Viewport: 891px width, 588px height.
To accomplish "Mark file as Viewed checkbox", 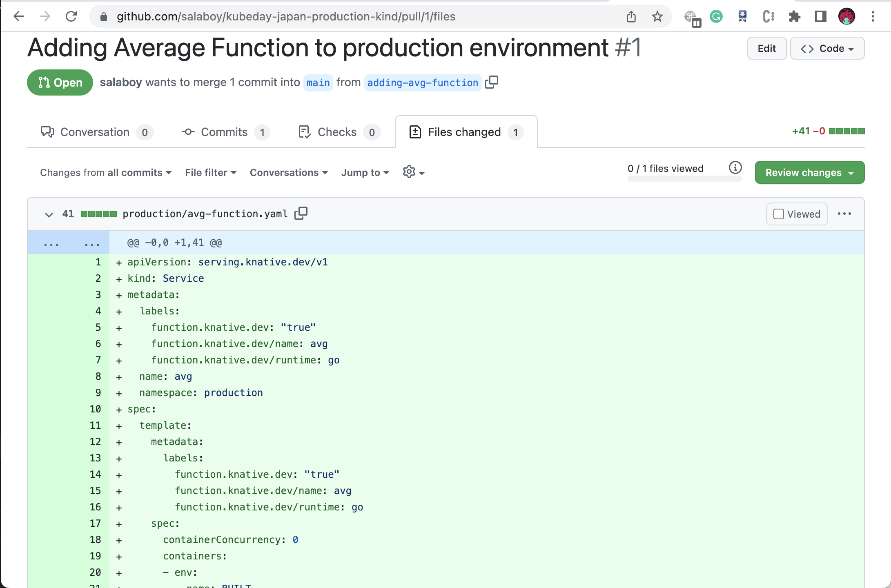I will (x=779, y=214).
